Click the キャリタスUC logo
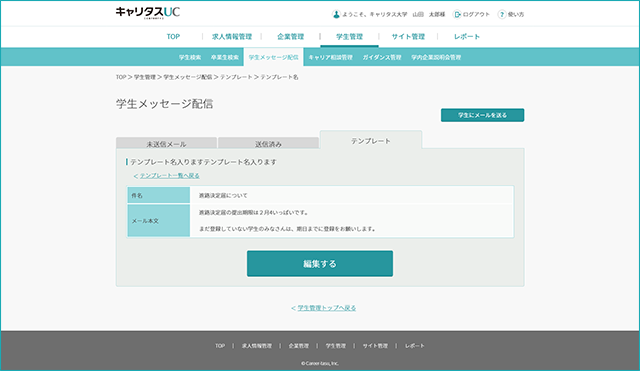This screenshot has width=640, height=371. click(x=148, y=13)
